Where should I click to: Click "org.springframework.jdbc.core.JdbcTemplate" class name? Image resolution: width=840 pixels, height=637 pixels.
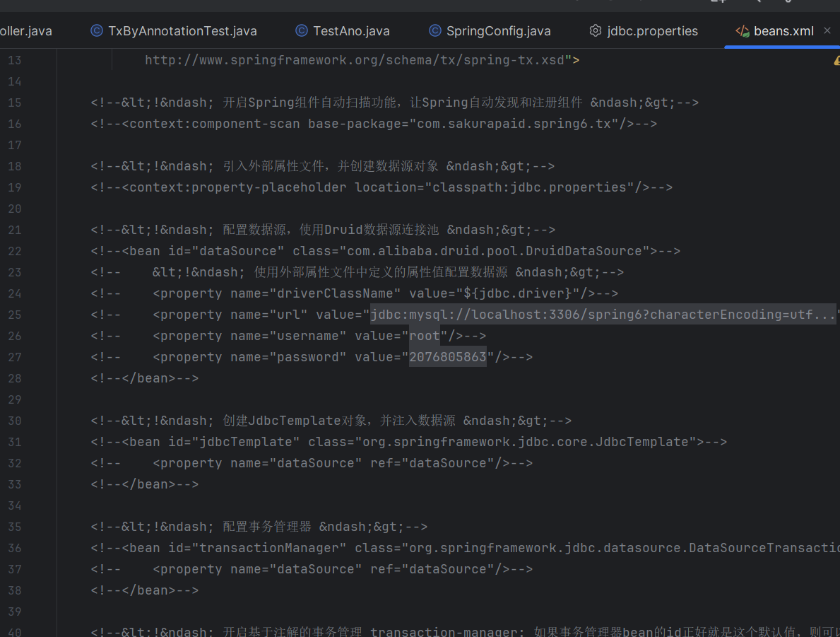click(x=526, y=443)
